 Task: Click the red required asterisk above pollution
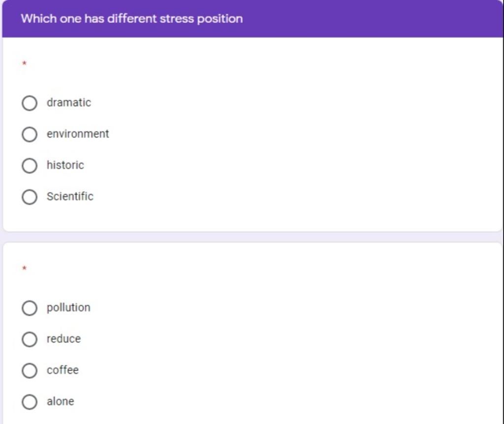point(24,268)
